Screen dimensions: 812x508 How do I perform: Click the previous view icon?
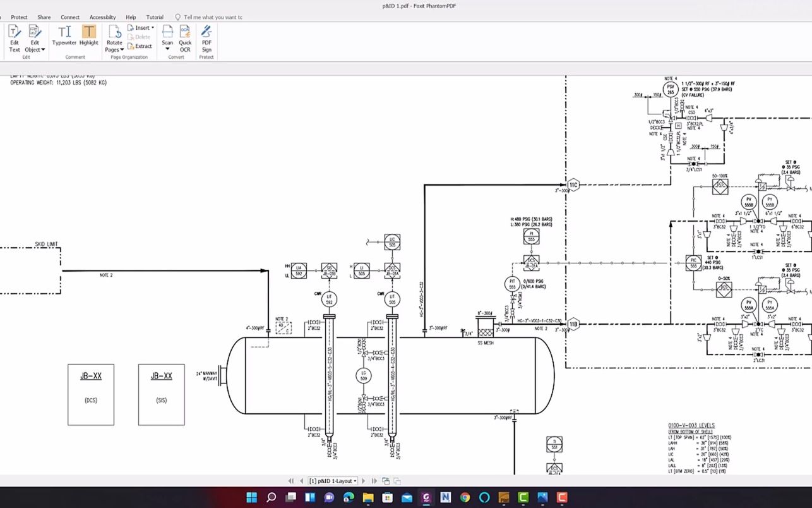coord(386,481)
